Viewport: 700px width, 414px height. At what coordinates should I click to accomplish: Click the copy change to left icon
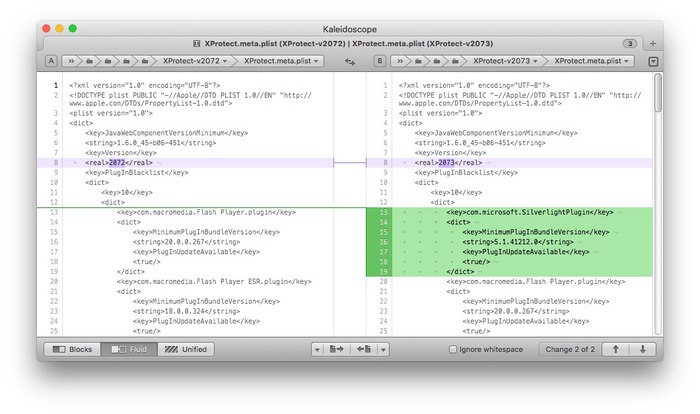pos(364,349)
